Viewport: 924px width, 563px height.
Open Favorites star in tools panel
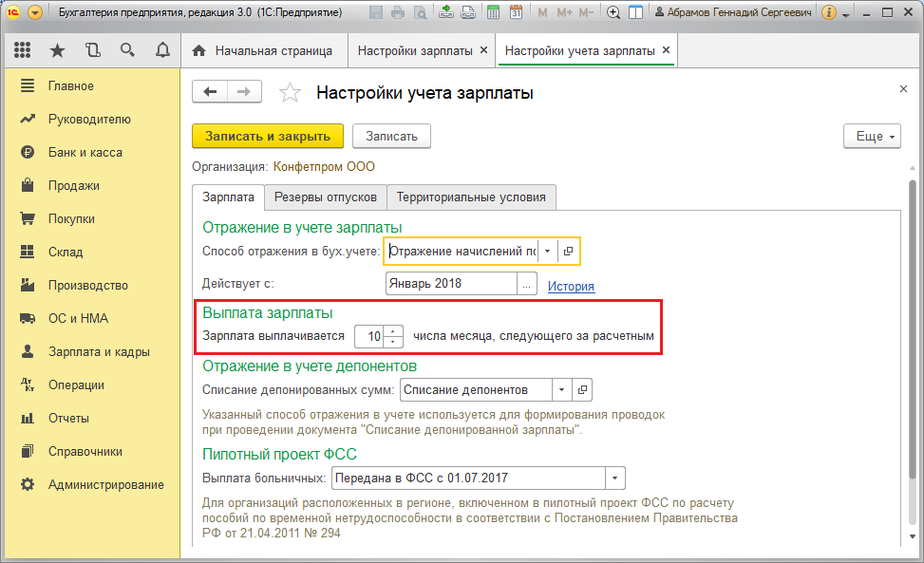tap(57, 50)
